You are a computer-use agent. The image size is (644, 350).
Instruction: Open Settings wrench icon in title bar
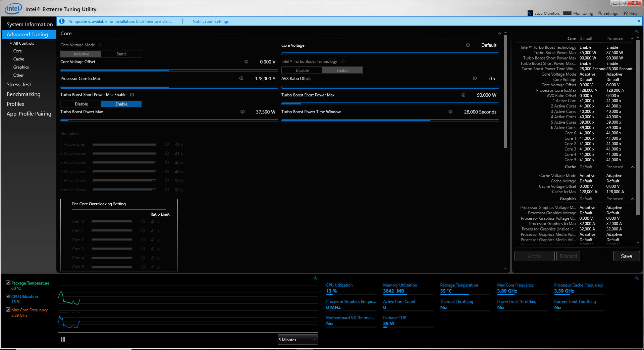point(600,13)
